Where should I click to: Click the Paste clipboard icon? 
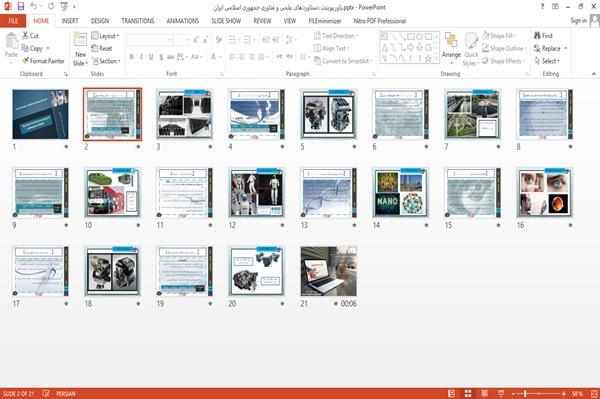tap(11, 41)
